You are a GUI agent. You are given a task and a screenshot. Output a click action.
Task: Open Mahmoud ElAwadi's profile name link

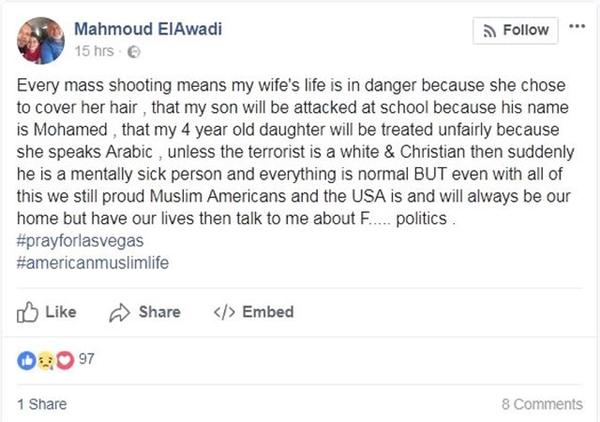(148, 29)
